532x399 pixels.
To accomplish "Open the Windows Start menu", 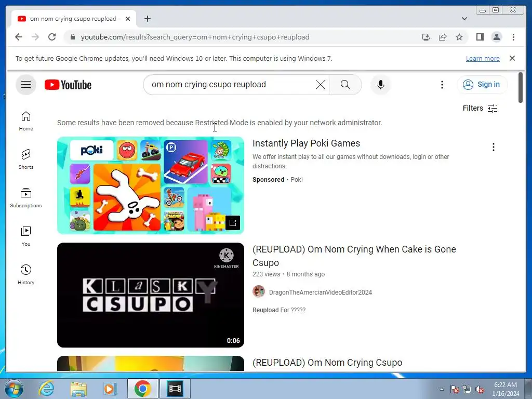I will 14,389.
